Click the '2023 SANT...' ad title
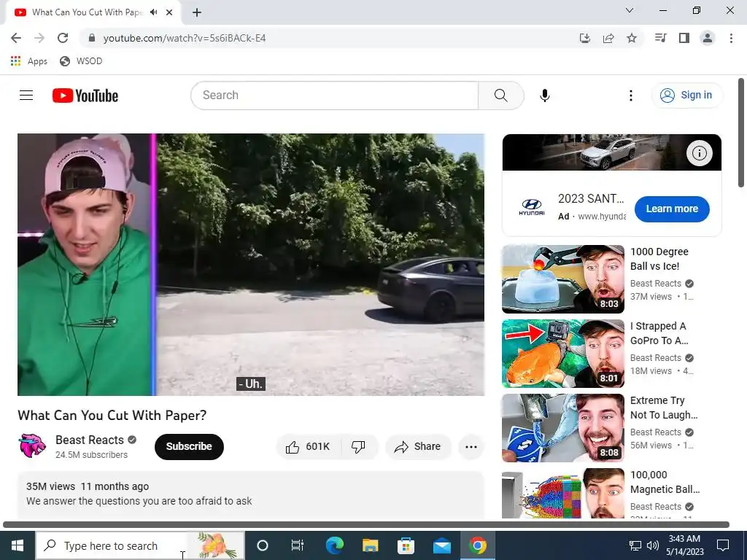This screenshot has height=560, width=747. pyautogui.click(x=591, y=198)
